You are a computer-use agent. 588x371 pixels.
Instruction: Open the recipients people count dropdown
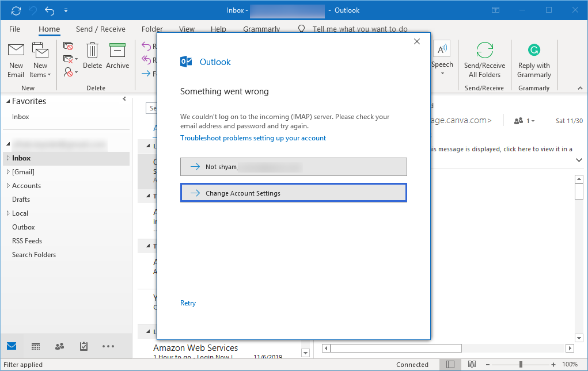tap(524, 121)
